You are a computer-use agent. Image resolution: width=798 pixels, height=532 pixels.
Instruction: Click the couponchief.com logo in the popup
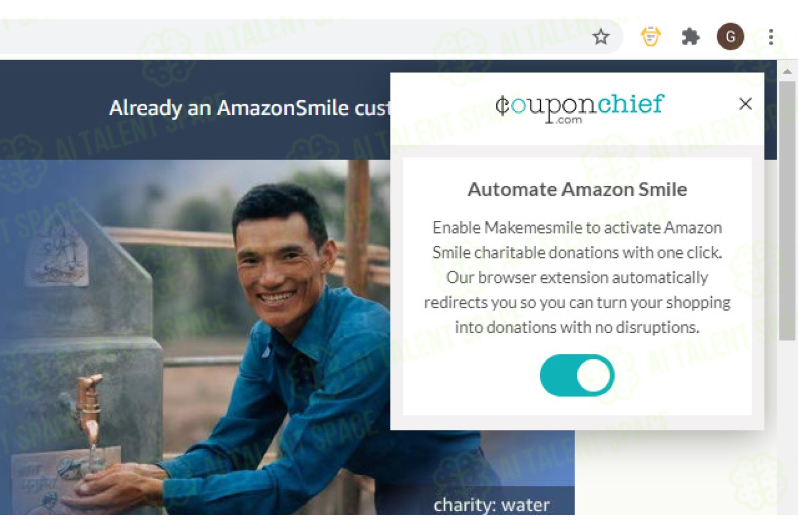tap(579, 108)
